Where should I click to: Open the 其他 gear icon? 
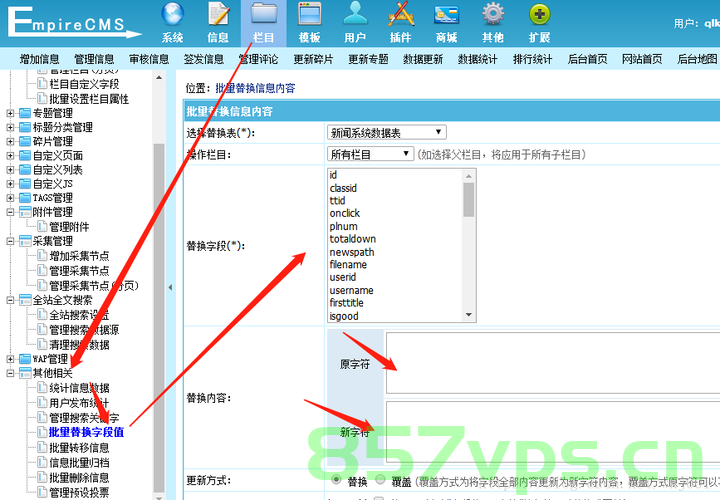493,14
